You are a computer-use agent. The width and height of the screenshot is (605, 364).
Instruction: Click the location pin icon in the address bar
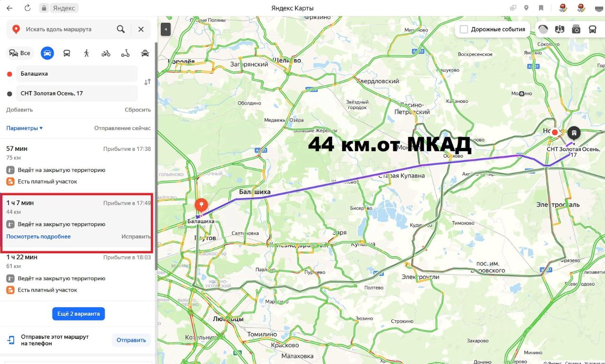(526, 8)
